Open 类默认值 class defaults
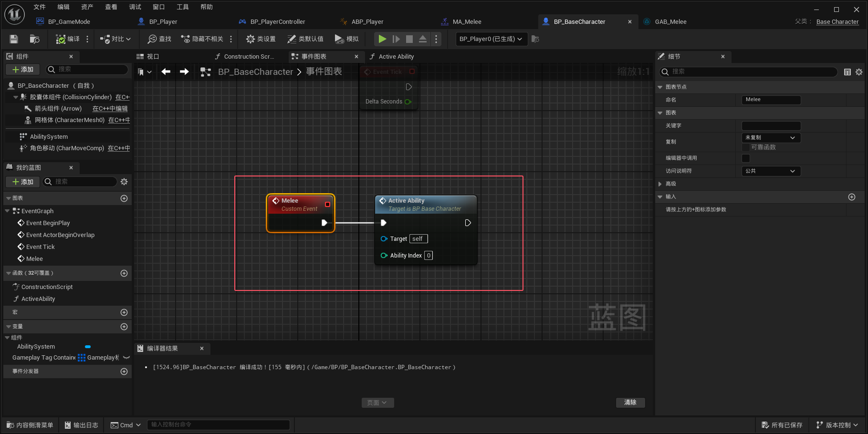The width and height of the screenshot is (868, 434). coord(305,39)
